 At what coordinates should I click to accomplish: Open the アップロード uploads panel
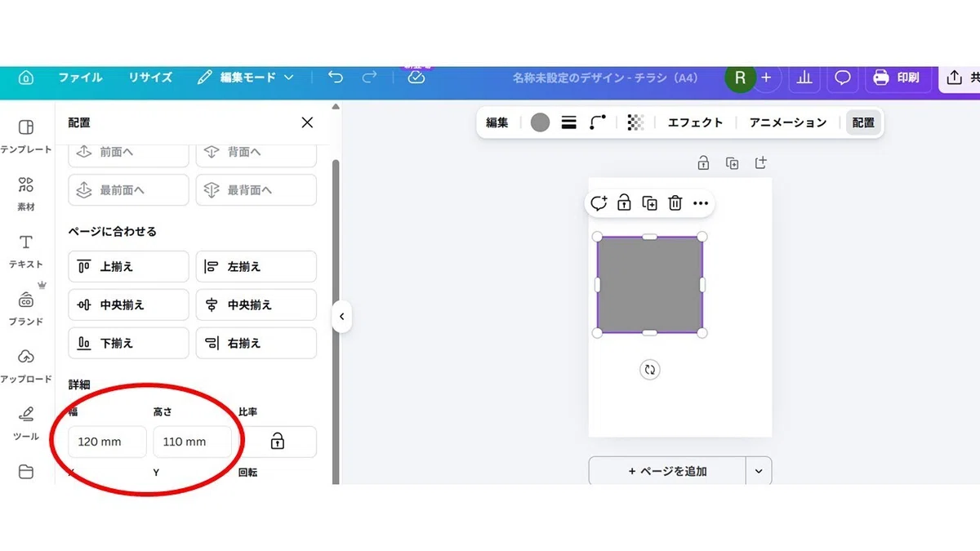point(26,366)
